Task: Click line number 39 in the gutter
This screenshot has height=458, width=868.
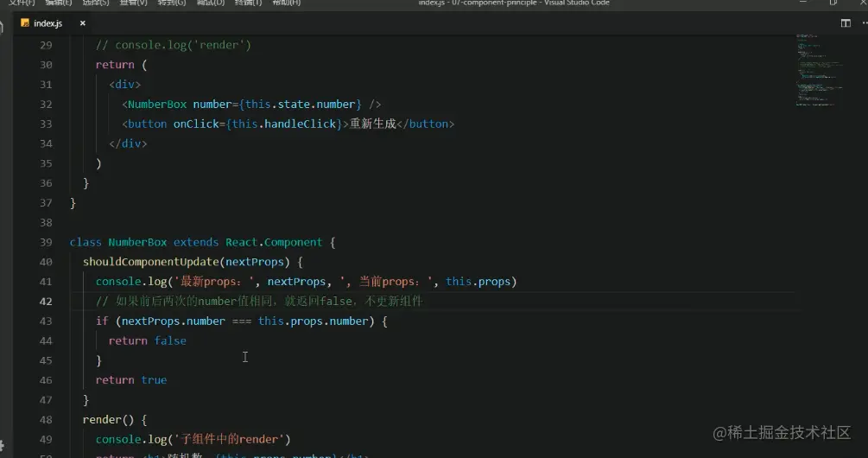Action: (46, 242)
